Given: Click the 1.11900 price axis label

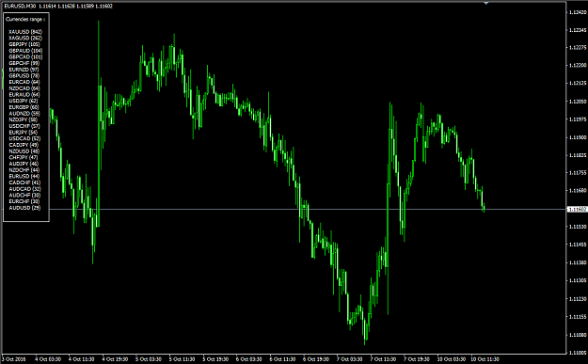Looking at the screenshot, I should [578, 137].
